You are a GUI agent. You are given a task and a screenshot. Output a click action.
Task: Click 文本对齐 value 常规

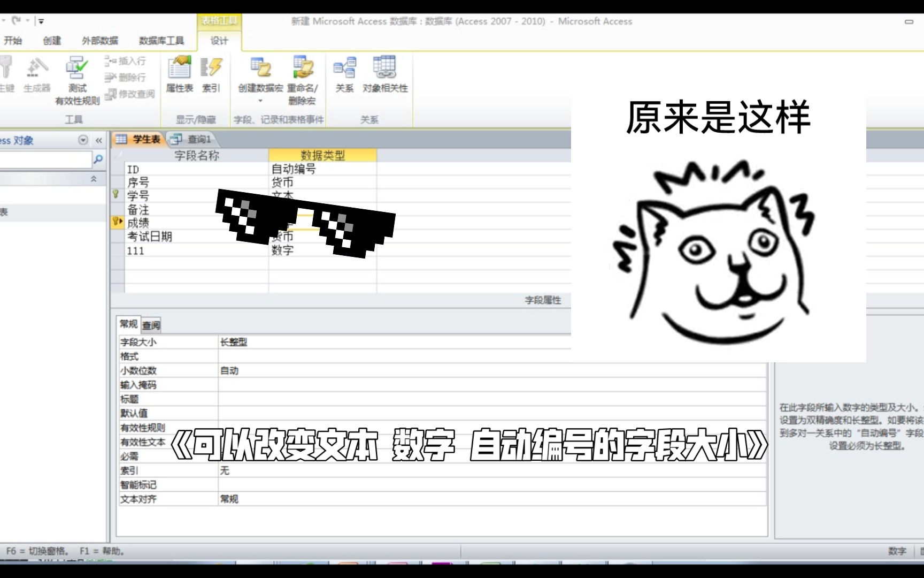pos(492,499)
